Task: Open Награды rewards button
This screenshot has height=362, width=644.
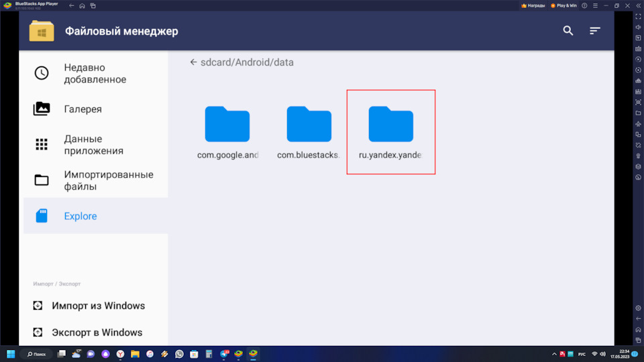Action: click(x=533, y=6)
